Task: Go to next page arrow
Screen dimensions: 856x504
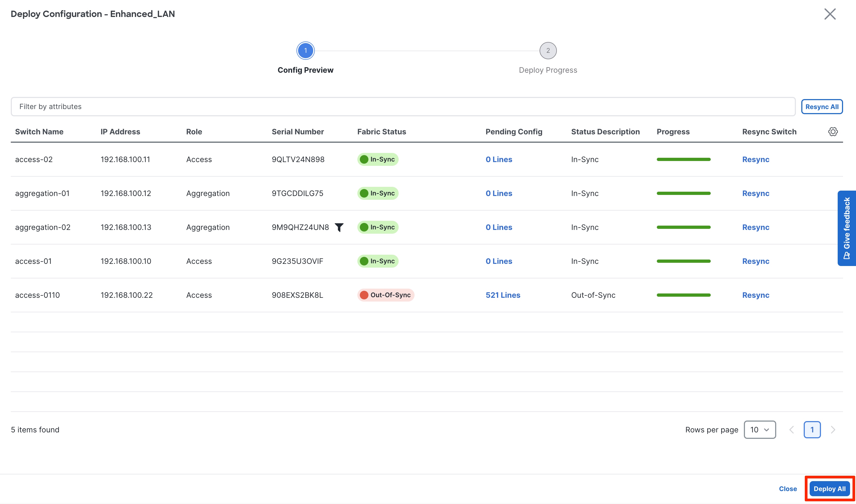Action: 833,430
